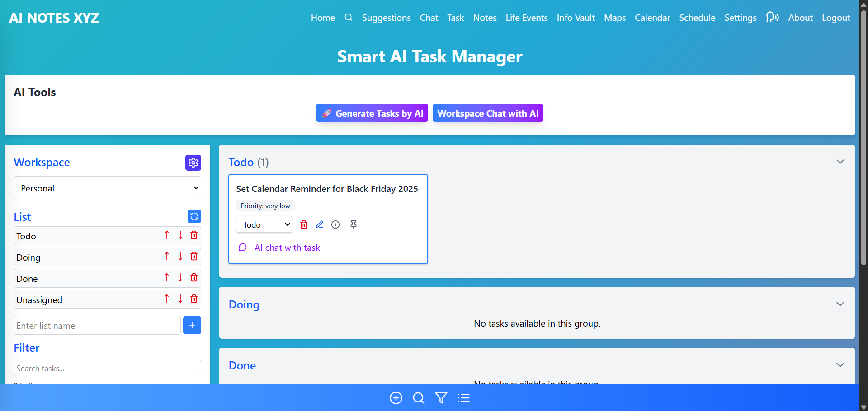The width and height of the screenshot is (868, 411).
Task: Pin the Black Friday reminder task
Action: 354,224
